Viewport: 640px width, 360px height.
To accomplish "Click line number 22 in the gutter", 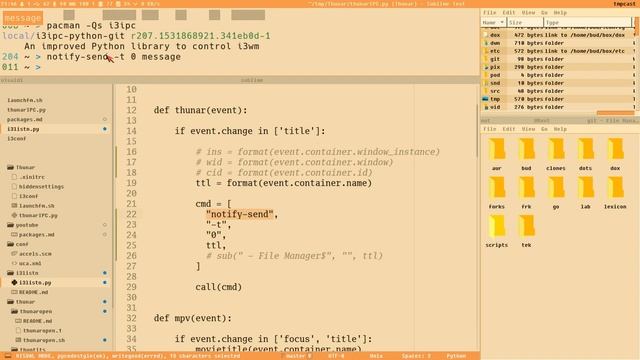I will coord(131,214).
